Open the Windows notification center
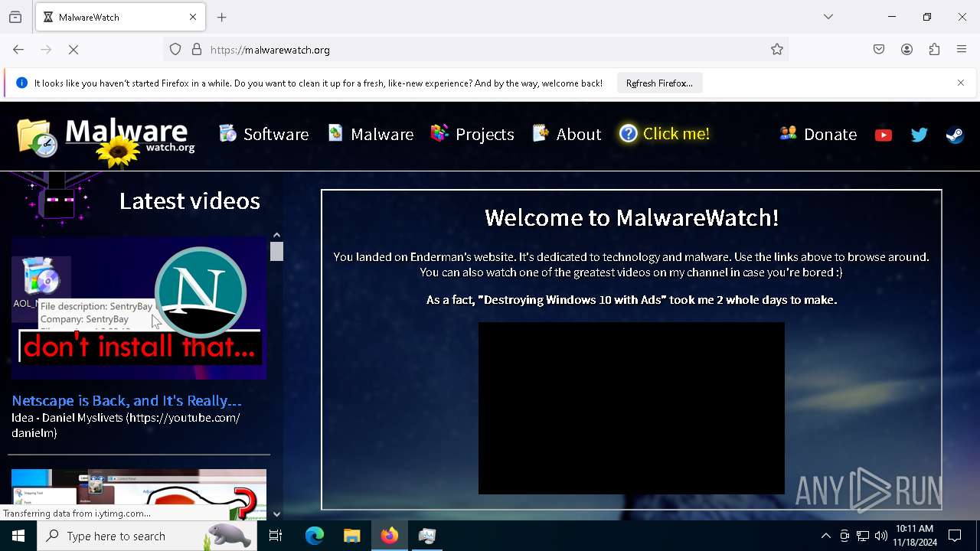The width and height of the screenshot is (980, 551). [x=955, y=536]
